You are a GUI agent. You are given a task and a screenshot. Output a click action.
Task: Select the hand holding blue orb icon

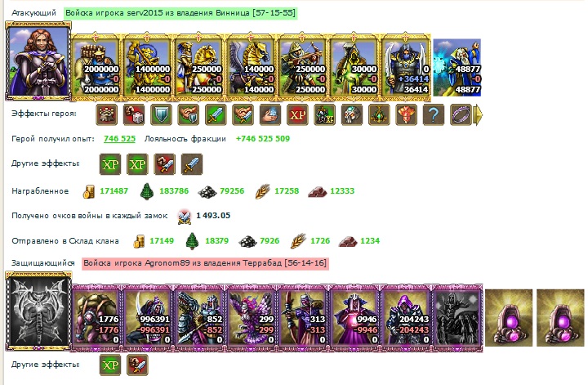coord(270,114)
